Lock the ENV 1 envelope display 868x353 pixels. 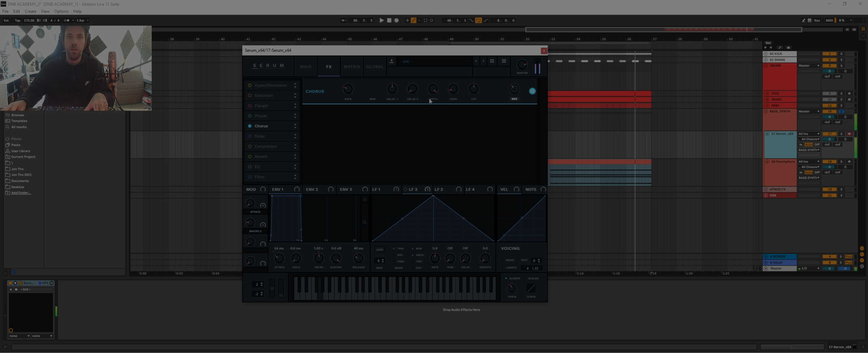pyautogui.click(x=365, y=200)
